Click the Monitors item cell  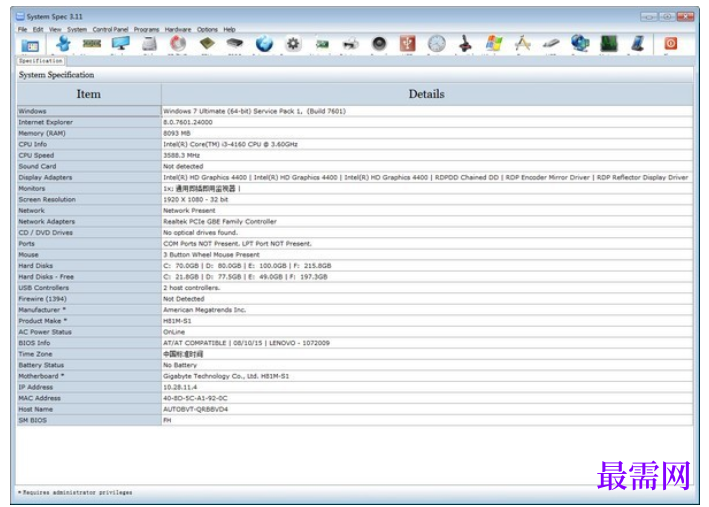(89, 189)
